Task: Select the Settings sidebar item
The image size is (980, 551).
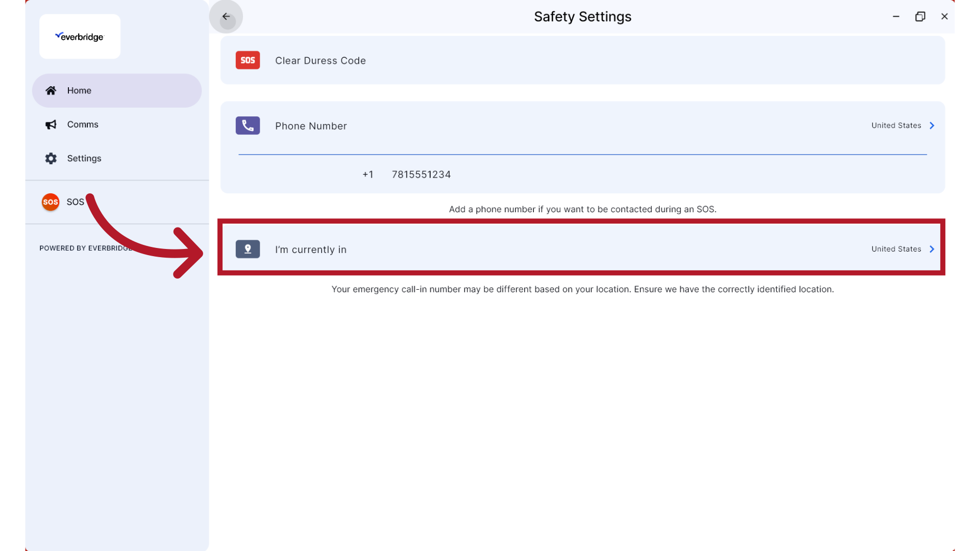Action: click(x=84, y=158)
